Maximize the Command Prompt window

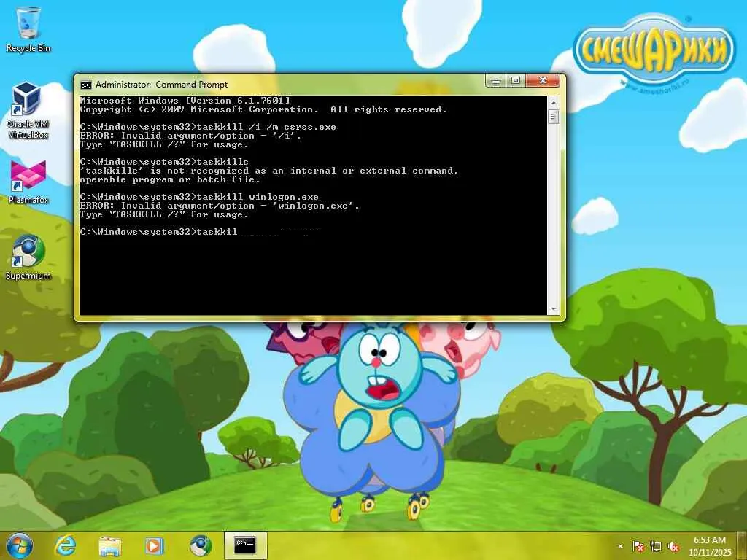pyautogui.click(x=516, y=80)
